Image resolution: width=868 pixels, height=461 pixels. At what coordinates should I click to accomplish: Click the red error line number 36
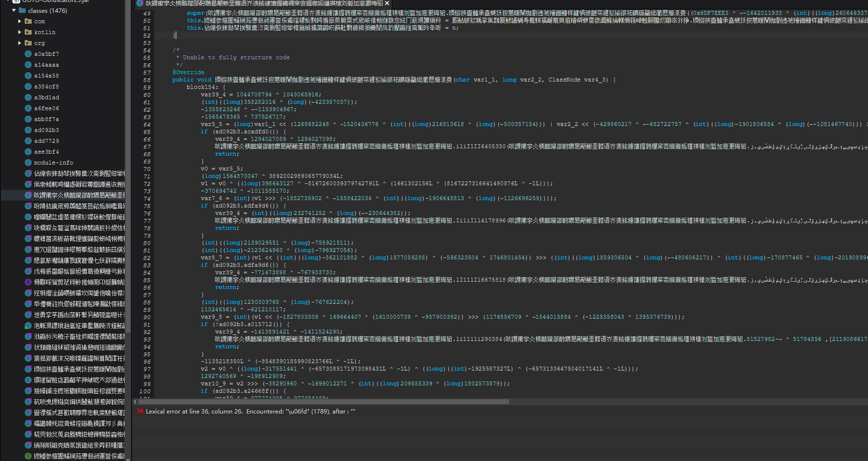[140, 411]
